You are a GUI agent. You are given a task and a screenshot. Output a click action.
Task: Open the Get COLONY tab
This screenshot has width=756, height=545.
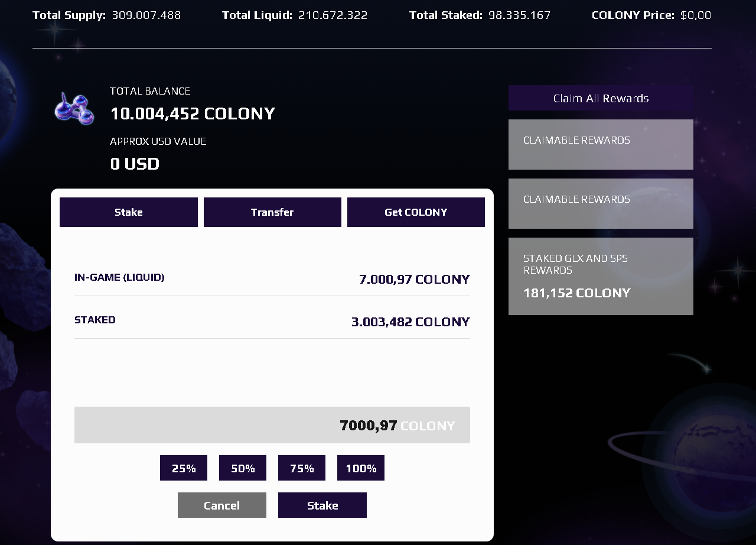click(x=416, y=212)
